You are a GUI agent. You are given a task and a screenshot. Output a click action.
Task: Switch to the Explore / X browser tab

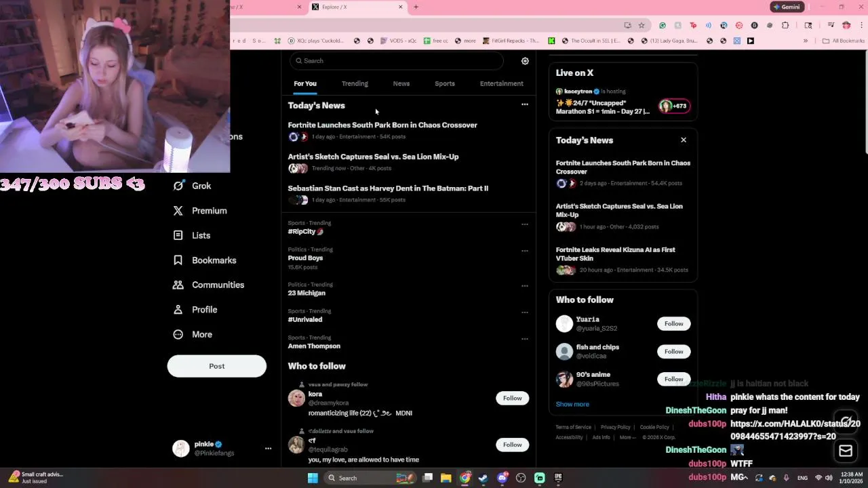click(x=357, y=7)
